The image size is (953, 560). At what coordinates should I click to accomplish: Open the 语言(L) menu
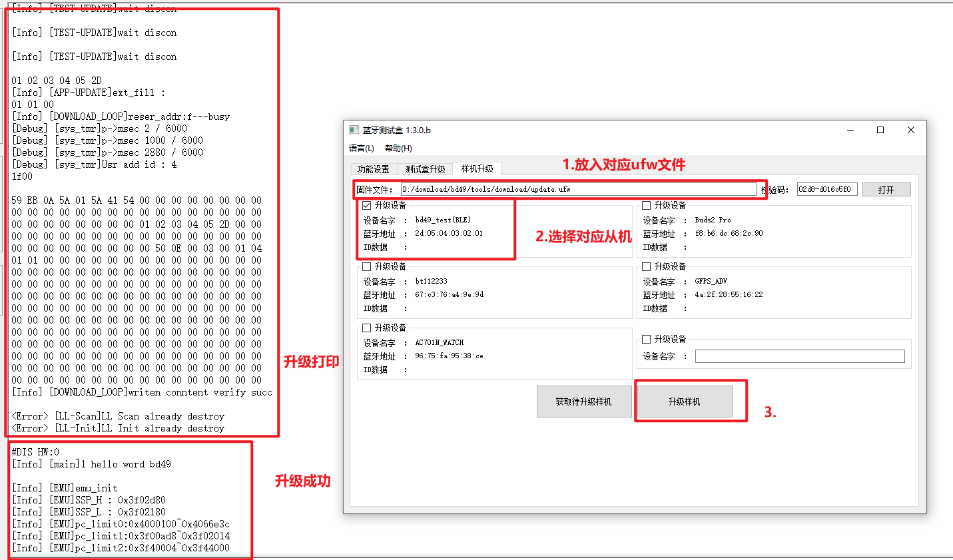(362, 148)
